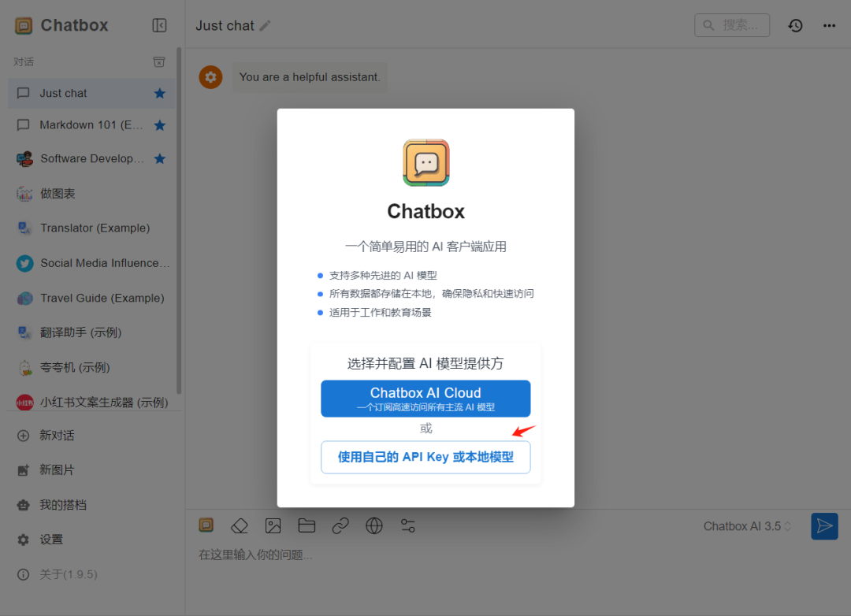Open the Chatbox AI 3.5 model dropdown
This screenshot has height=616, width=851.
click(x=747, y=526)
